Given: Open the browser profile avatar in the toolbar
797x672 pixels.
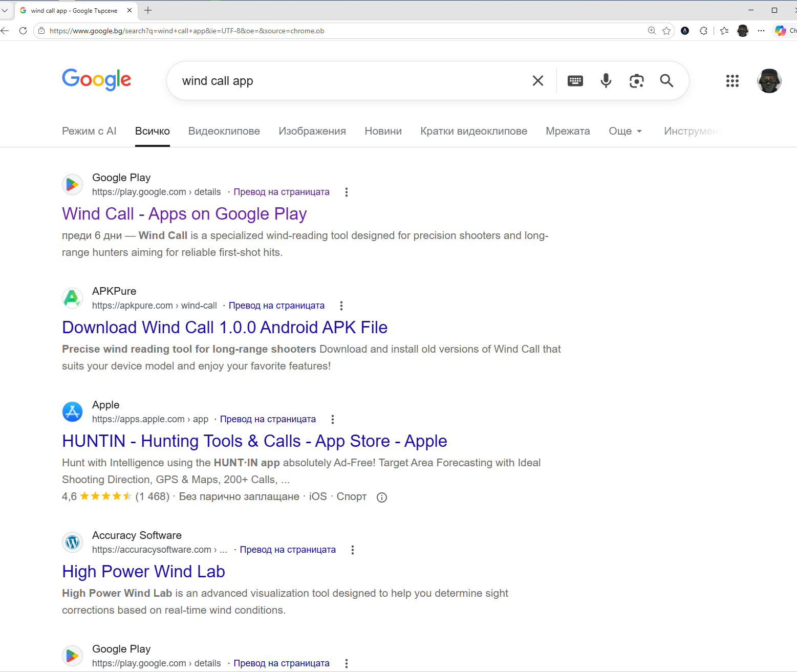Looking at the screenshot, I should [743, 31].
